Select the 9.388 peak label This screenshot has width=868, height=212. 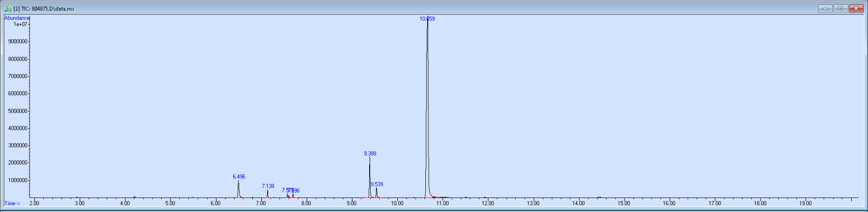point(370,153)
